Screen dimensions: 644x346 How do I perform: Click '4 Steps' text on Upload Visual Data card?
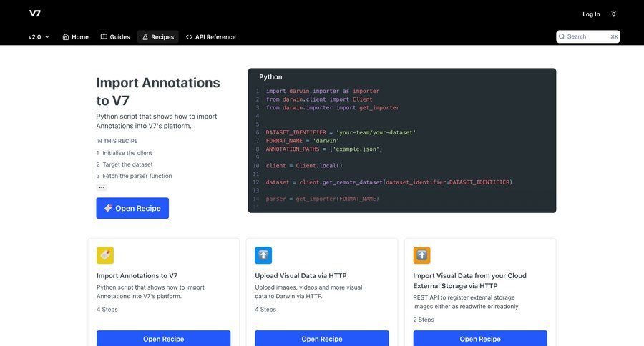click(265, 310)
